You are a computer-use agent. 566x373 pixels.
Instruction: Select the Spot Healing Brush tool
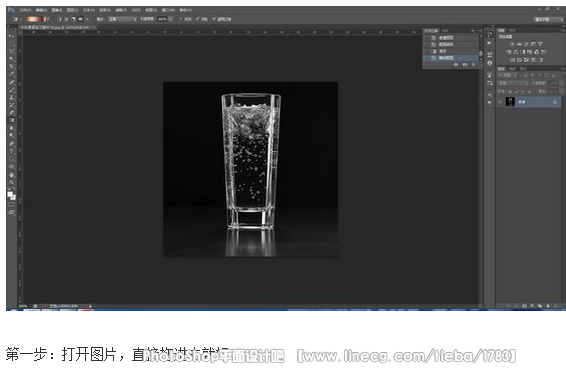pos(11,82)
